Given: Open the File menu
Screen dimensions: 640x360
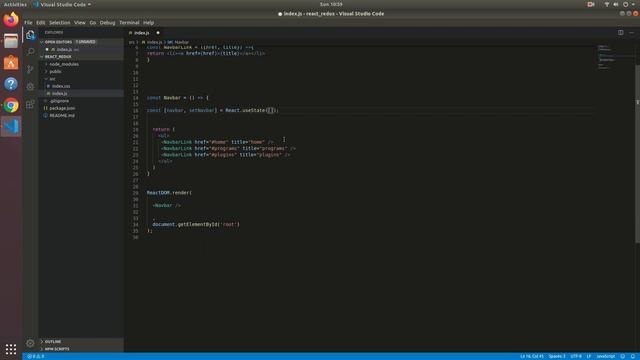Looking at the screenshot, I should [x=28, y=22].
